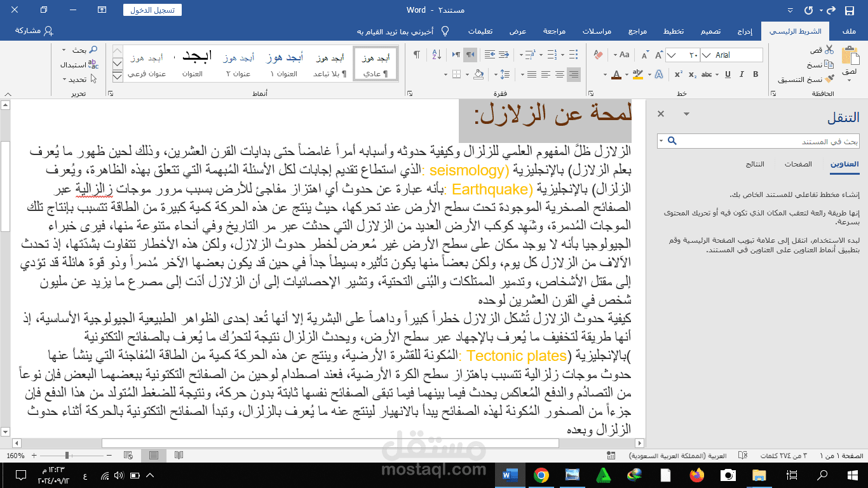Close the Navigation (التنقل) pane
The image size is (868, 488).
[661, 114]
